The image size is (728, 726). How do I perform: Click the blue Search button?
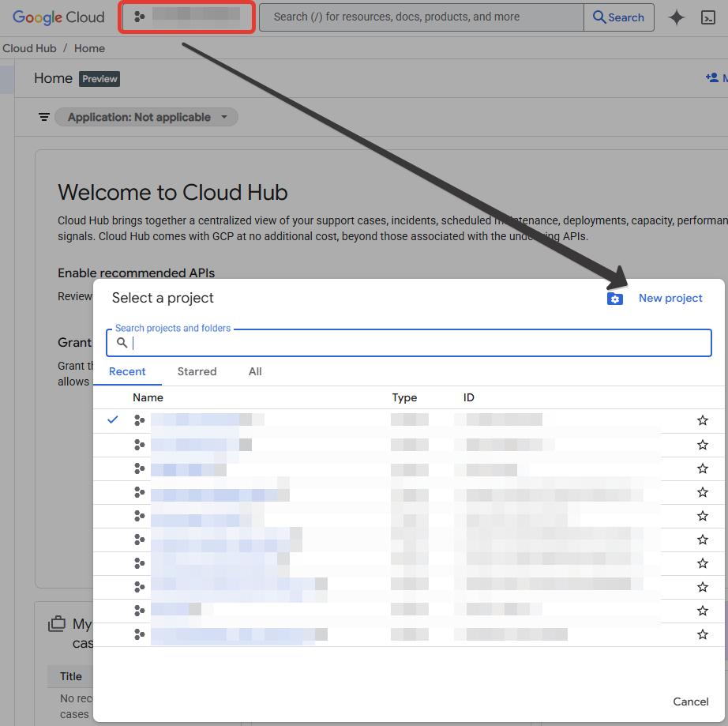(x=619, y=17)
